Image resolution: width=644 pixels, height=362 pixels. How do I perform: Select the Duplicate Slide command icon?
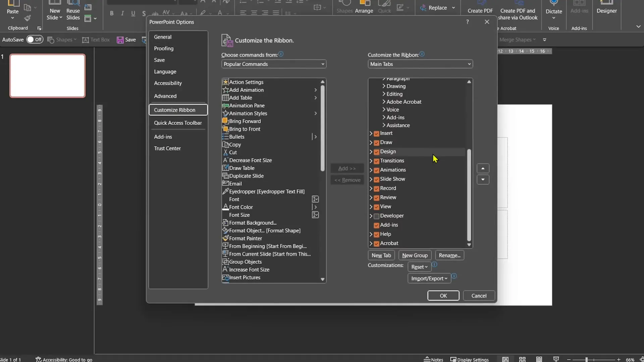coord(225,176)
